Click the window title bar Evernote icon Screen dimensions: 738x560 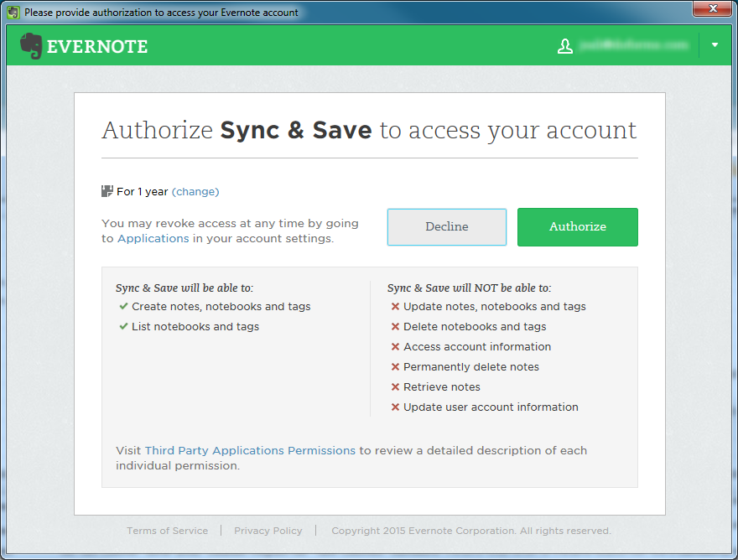click(13, 13)
